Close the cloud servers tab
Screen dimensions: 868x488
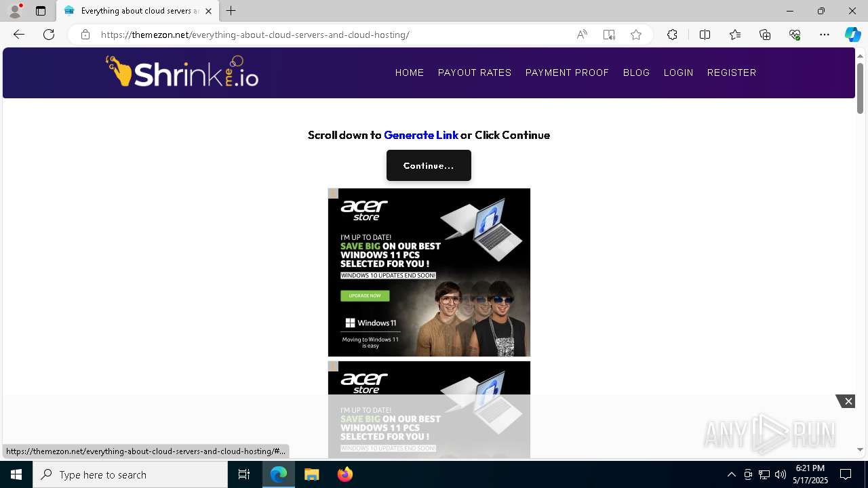pyautogui.click(x=208, y=11)
